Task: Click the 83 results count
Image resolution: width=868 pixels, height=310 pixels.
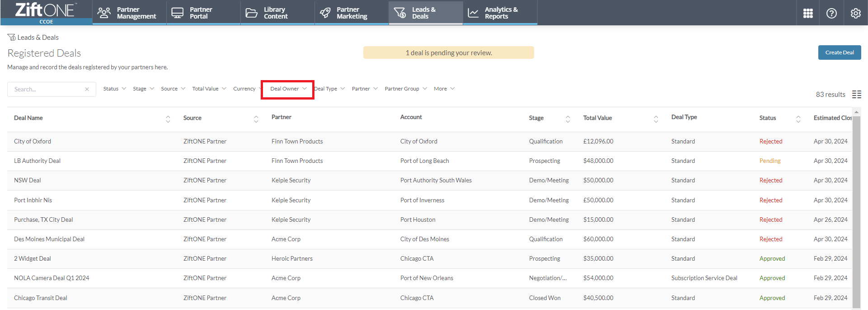Action: coord(830,94)
